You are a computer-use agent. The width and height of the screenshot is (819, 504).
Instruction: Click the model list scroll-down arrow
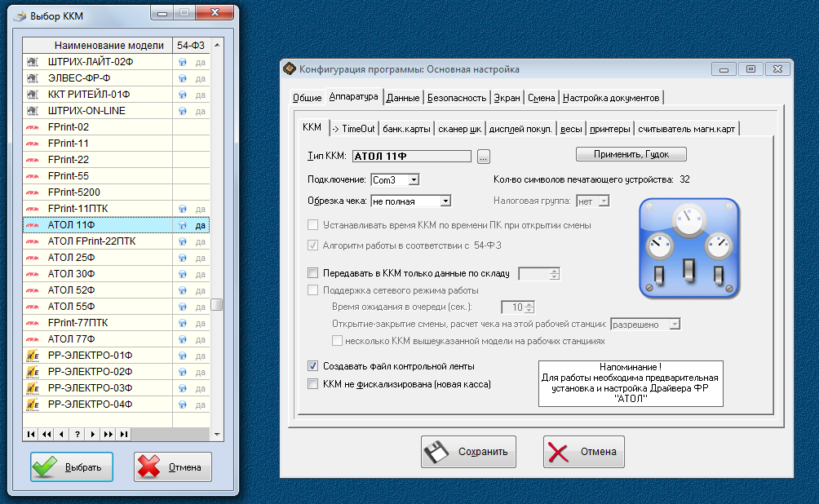coord(217,435)
